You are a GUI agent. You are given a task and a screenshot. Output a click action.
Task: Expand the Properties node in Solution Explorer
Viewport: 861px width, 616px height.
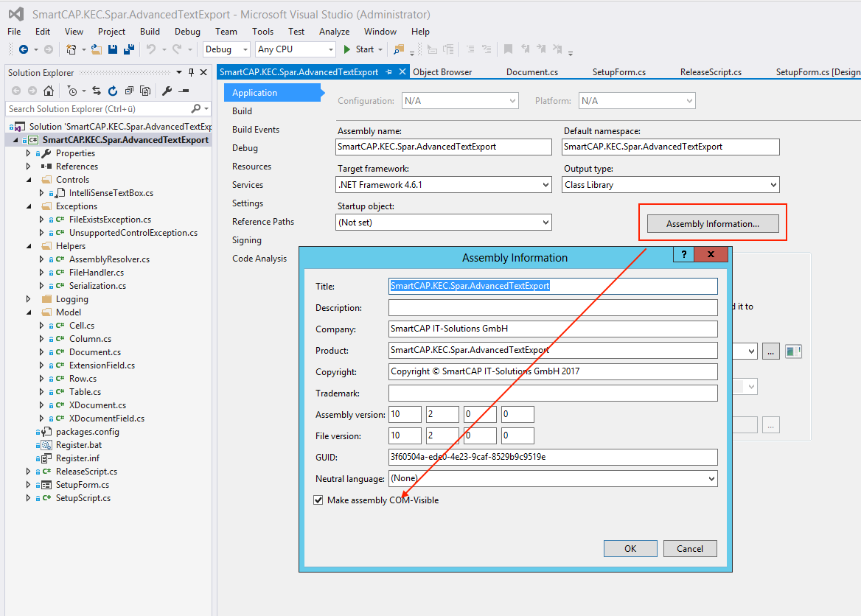pyautogui.click(x=29, y=153)
